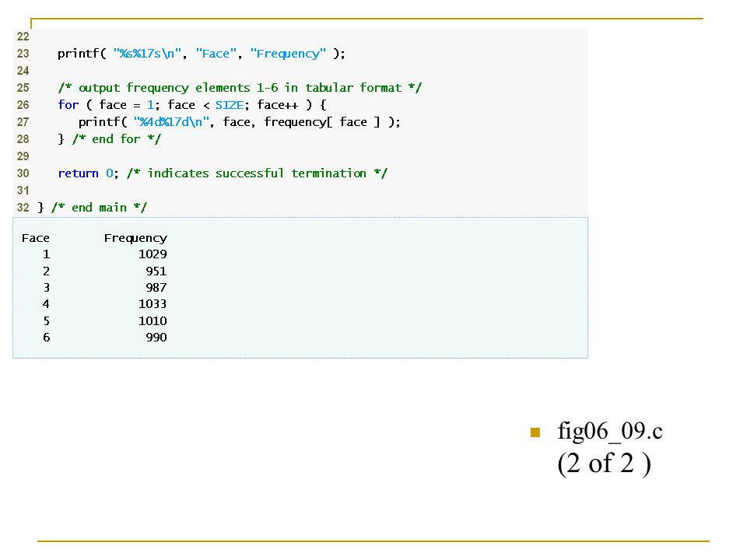
Task: Click frequency value 951
Action: pyautogui.click(x=156, y=271)
